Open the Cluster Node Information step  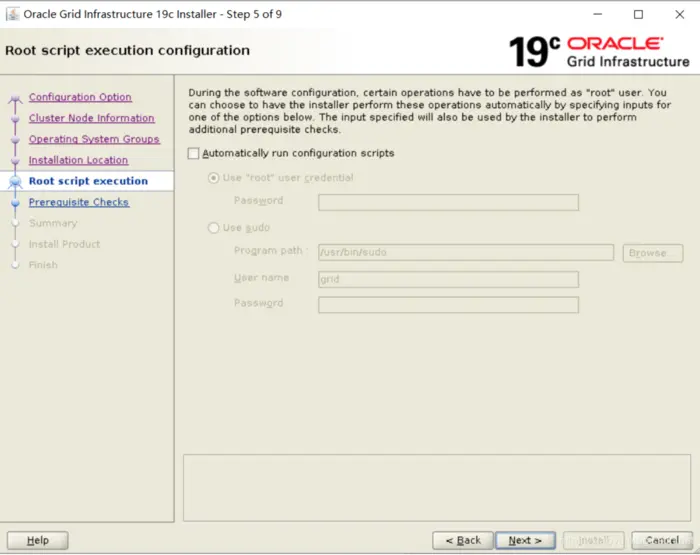[x=92, y=118]
